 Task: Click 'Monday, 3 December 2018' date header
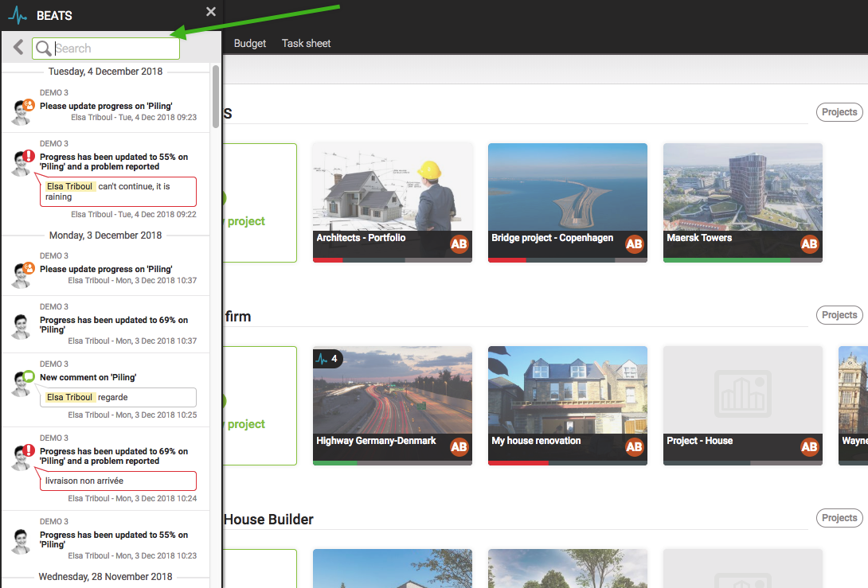(105, 235)
